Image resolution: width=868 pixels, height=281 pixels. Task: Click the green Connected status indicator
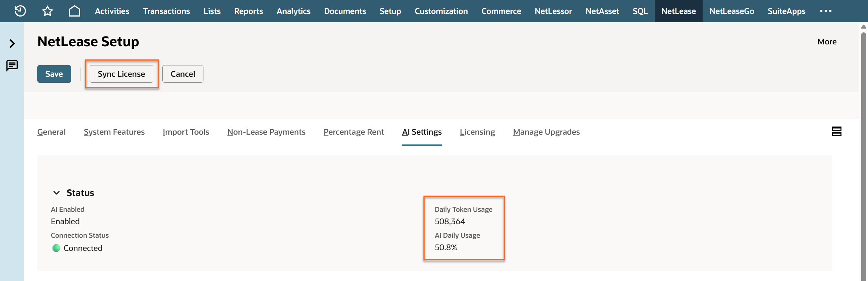(x=56, y=248)
